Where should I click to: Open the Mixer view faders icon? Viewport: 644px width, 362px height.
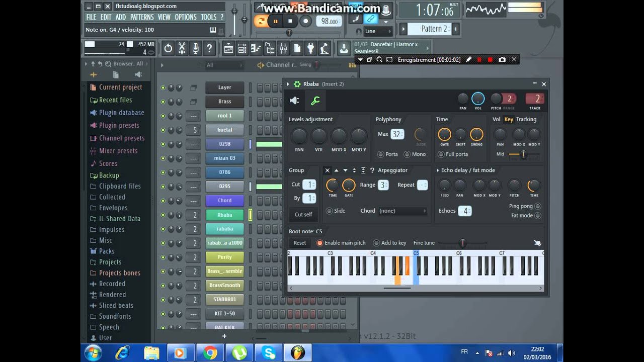point(283,48)
